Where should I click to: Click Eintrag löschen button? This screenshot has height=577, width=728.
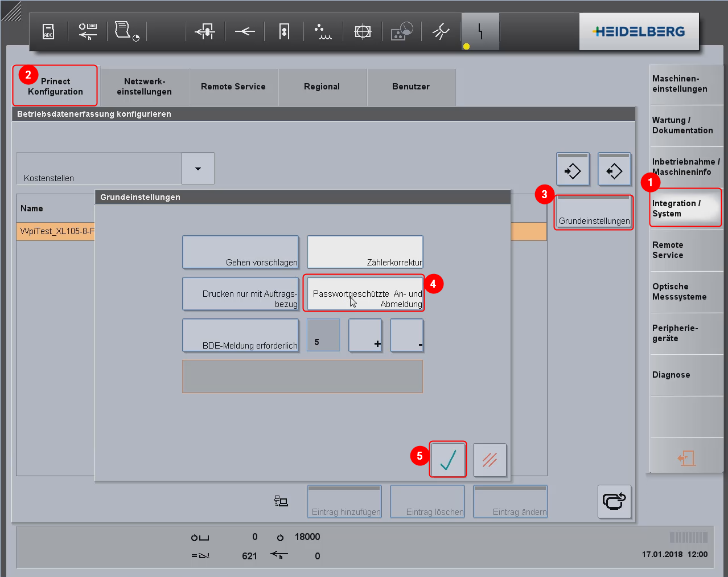coord(427,501)
